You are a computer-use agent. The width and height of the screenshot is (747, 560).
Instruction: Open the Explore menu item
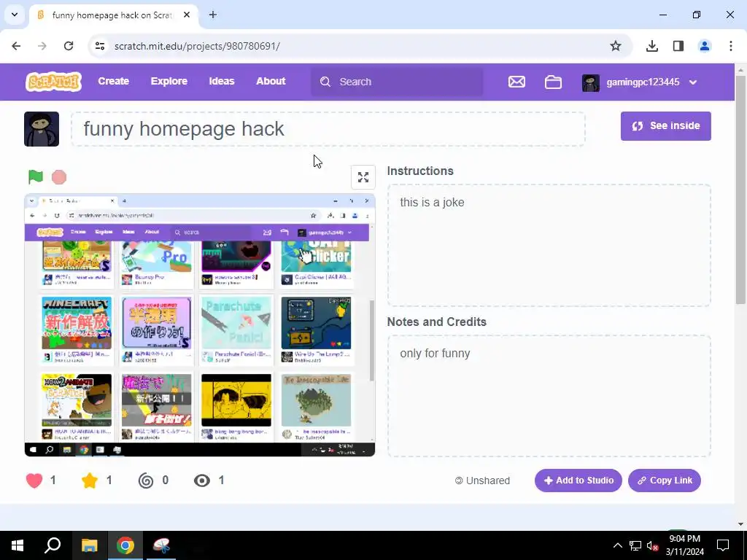(x=169, y=82)
